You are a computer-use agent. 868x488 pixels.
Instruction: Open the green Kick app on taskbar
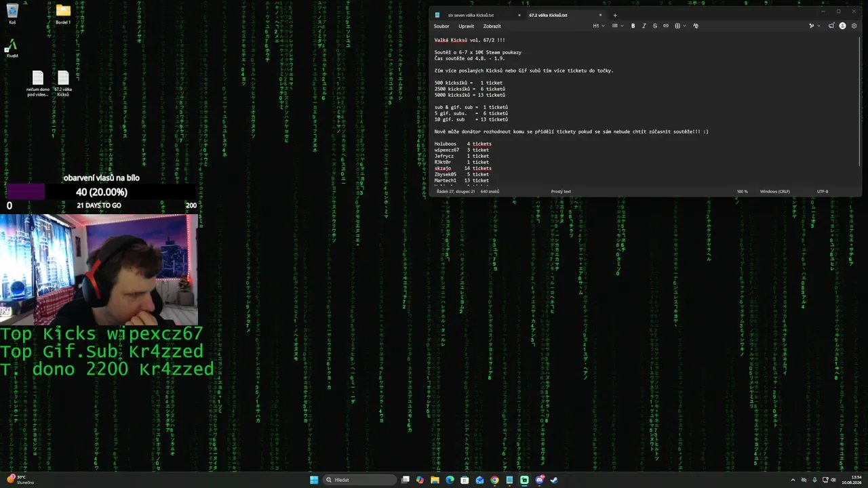(524, 480)
